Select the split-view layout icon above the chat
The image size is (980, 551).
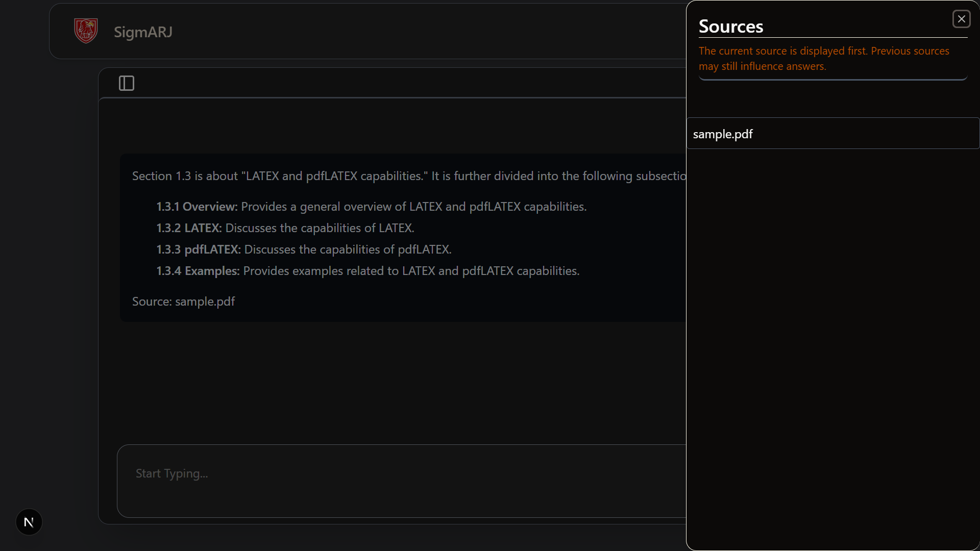126,83
